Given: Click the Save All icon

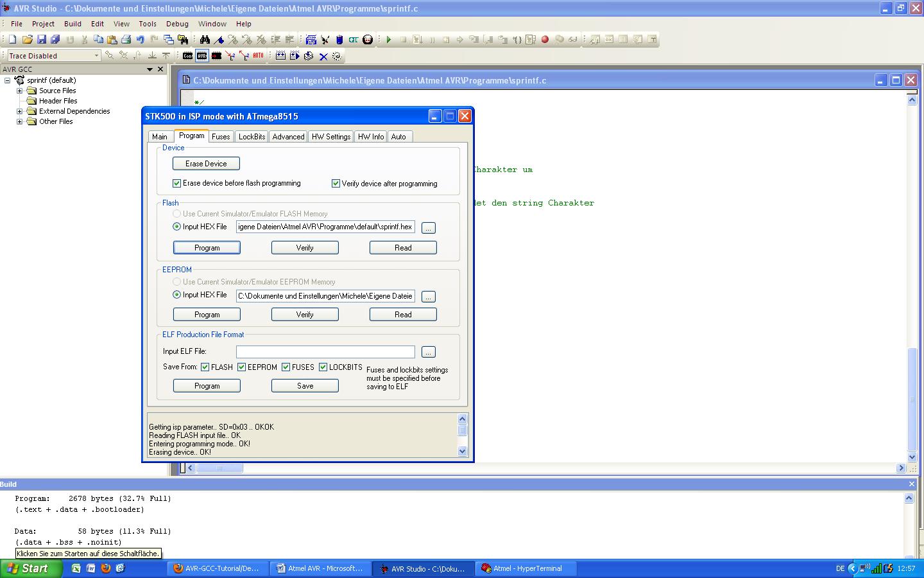Looking at the screenshot, I should (x=56, y=39).
